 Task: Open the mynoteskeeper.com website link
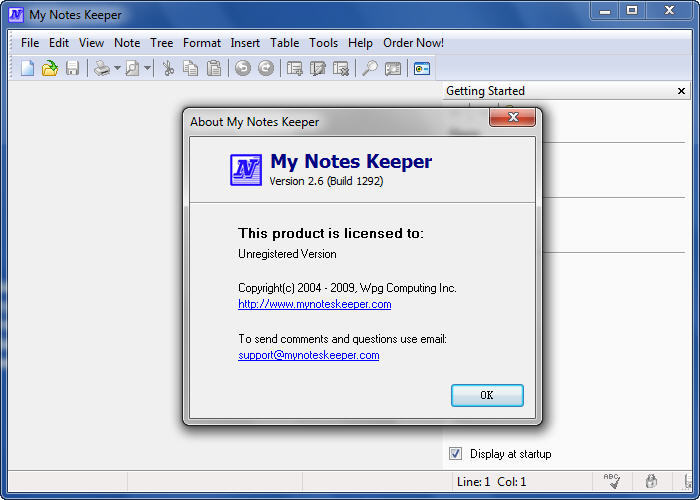point(315,304)
